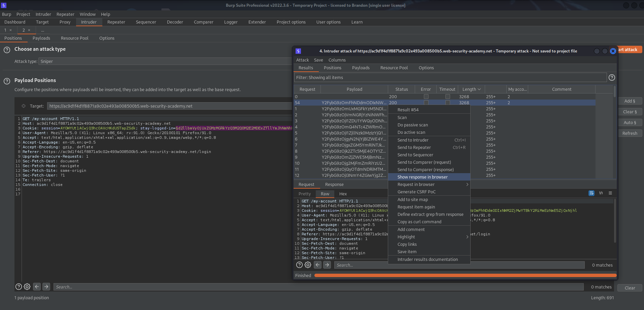This screenshot has height=310, width=644.
Task: Click the Start attack button
Action: click(630, 49)
